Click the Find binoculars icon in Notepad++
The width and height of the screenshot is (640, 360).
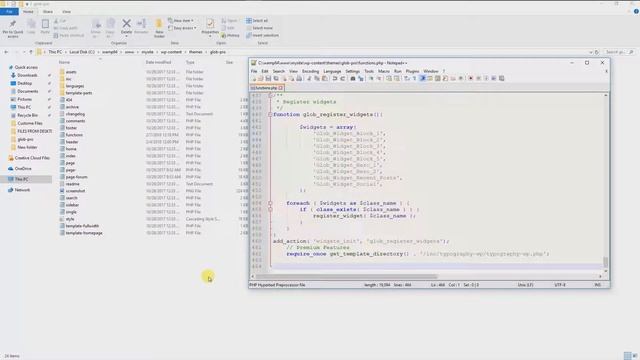(353, 78)
